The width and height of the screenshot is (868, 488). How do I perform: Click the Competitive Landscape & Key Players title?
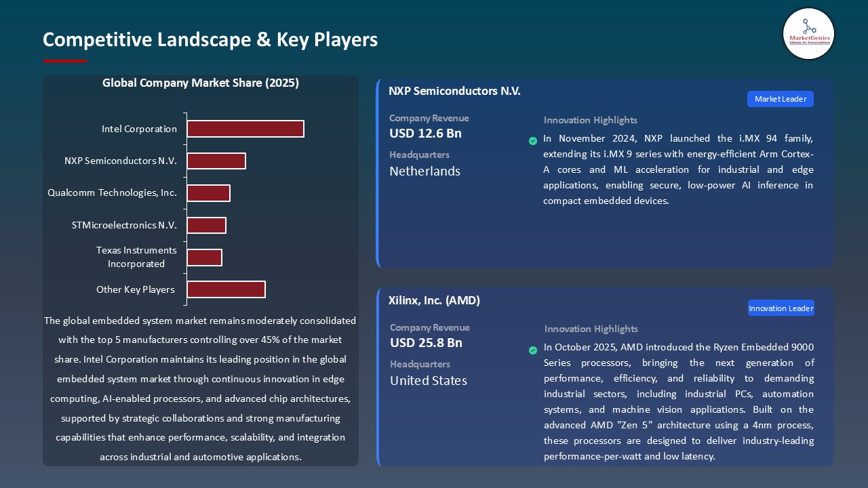210,39
